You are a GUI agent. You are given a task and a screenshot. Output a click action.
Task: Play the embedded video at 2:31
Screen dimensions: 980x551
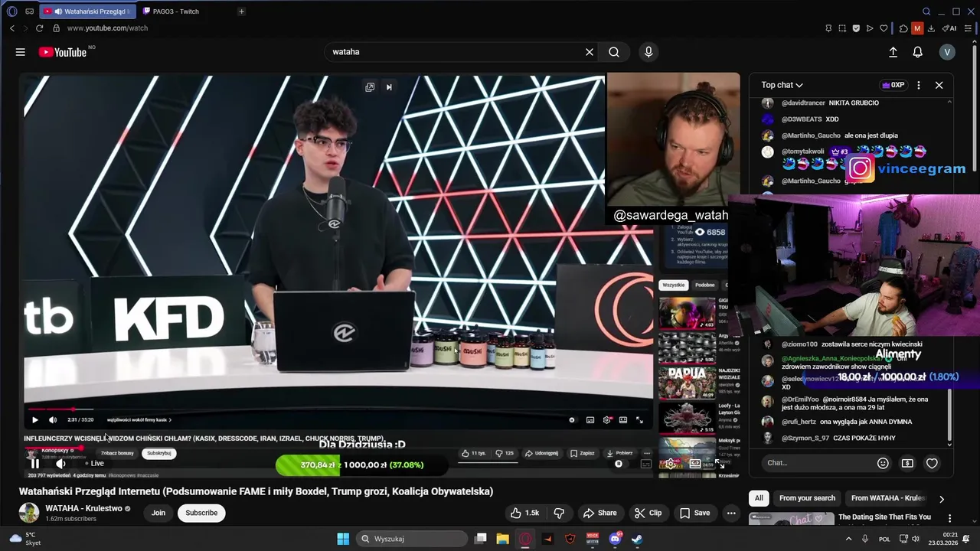[x=34, y=419]
